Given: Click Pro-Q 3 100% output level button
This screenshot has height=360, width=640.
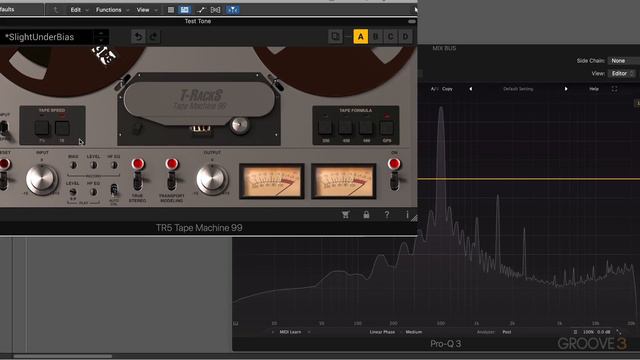Looking at the screenshot, I should (x=588, y=332).
